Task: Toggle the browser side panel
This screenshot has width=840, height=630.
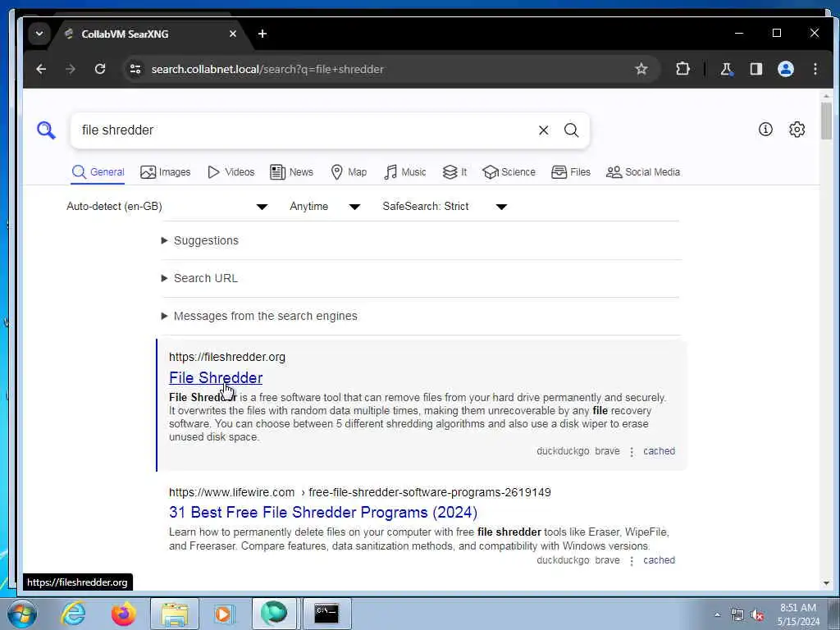Action: pyautogui.click(x=756, y=69)
